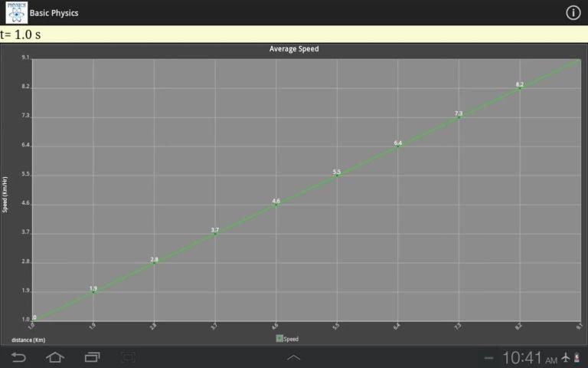Open the recent apps icon

point(92,357)
